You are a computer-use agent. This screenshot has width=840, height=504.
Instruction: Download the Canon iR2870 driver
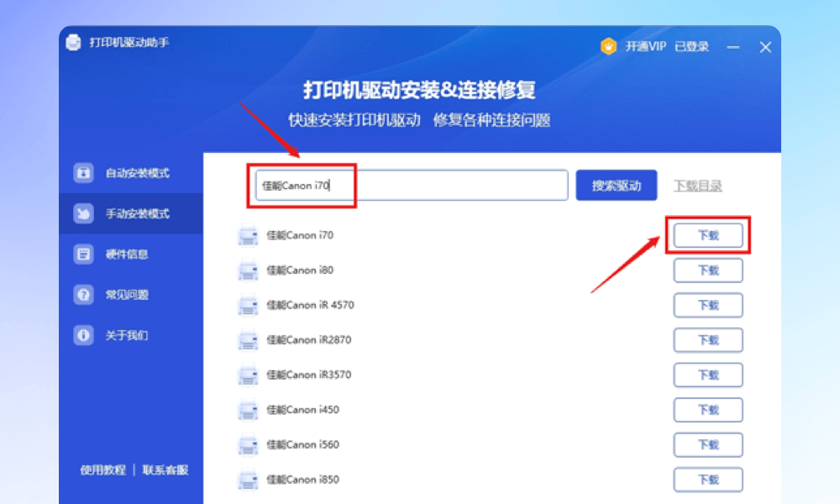(x=708, y=340)
